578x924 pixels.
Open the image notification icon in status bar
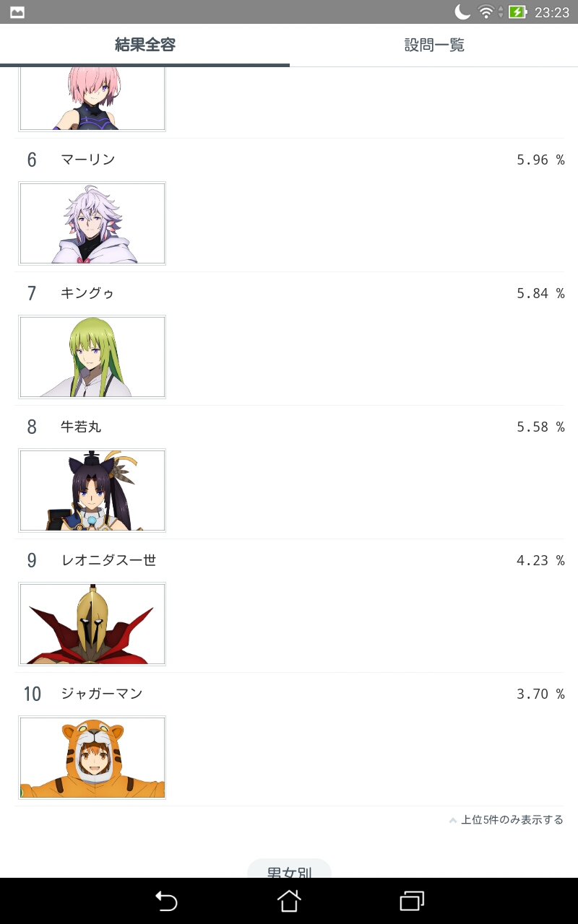[17, 12]
